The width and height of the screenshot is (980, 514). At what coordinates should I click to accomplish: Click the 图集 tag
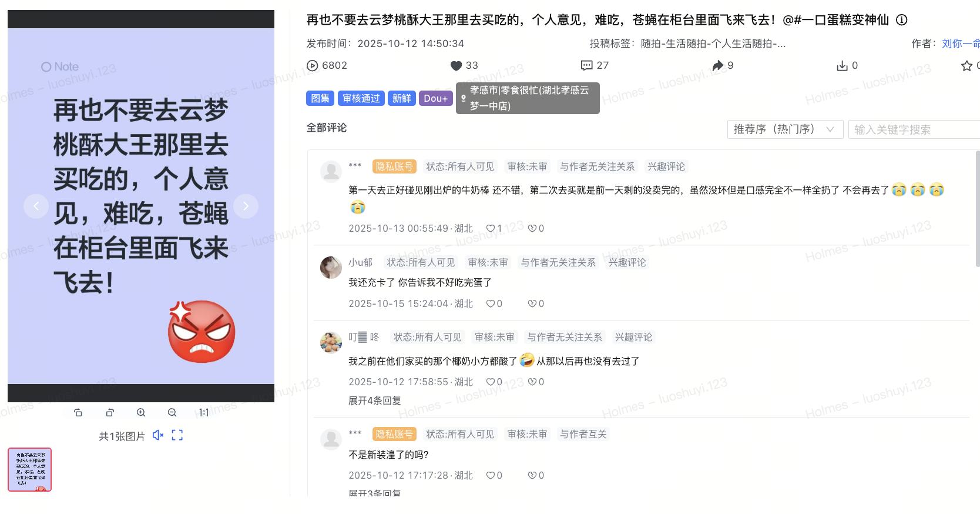point(320,98)
